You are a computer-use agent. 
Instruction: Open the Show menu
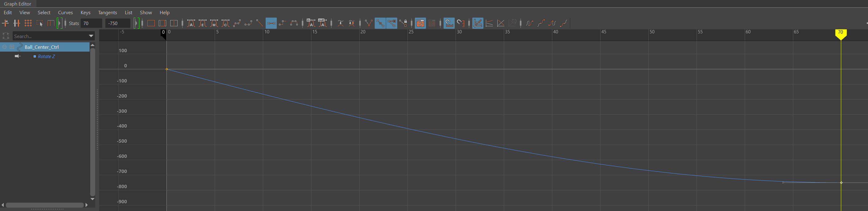tap(146, 12)
